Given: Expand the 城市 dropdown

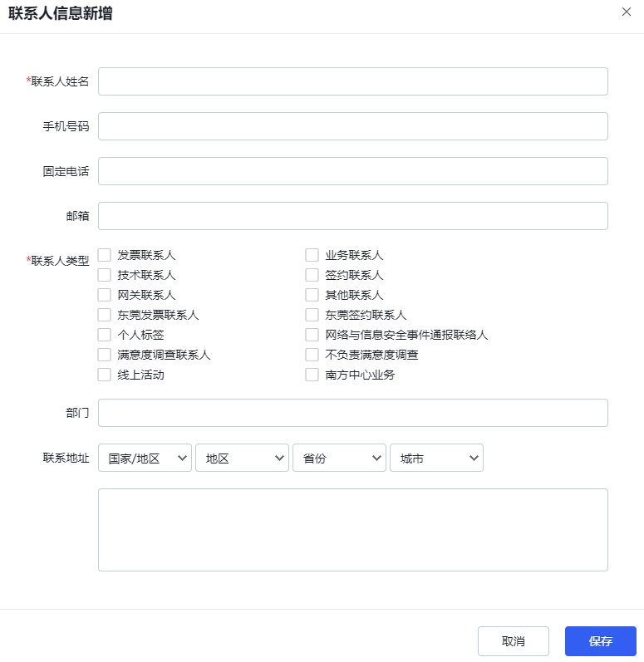Looking at the screenshot, I should pyautogui.click(x=436, y=458).
